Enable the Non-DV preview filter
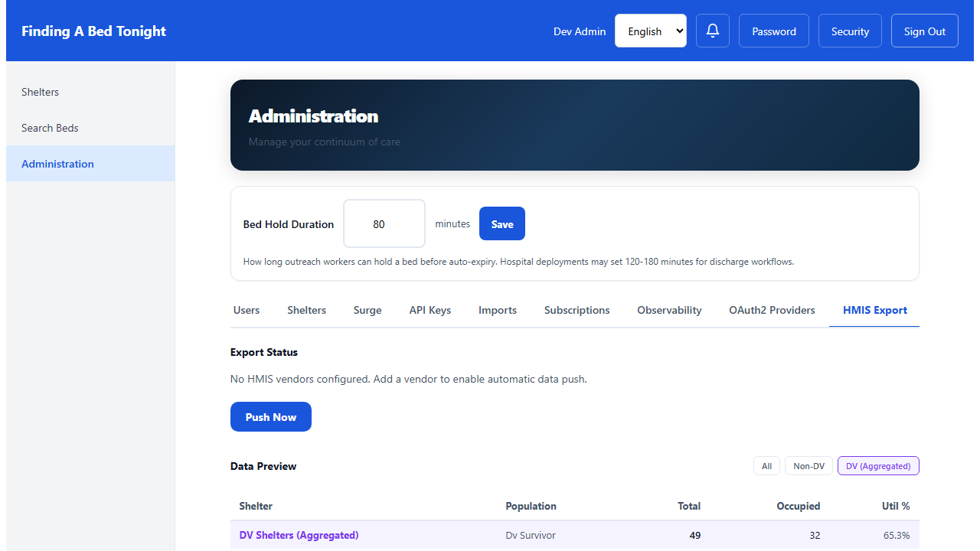 coord(808,465)
